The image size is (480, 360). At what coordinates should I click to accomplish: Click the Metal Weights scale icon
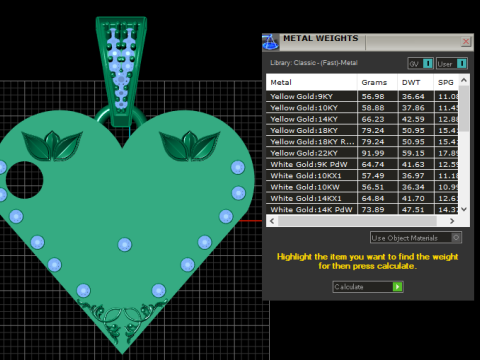(270, 42)
